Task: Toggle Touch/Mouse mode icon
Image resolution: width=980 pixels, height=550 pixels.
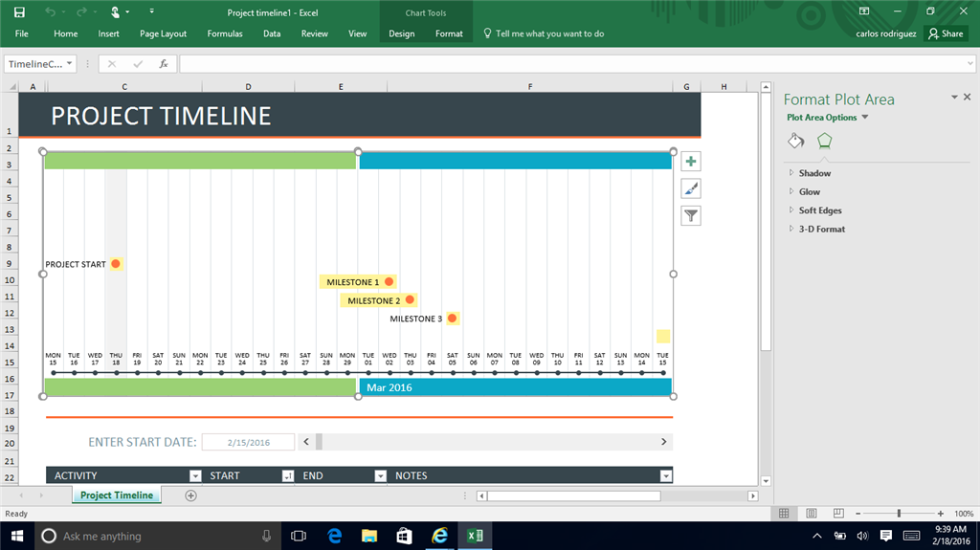Action: click(x=116, y=11)
